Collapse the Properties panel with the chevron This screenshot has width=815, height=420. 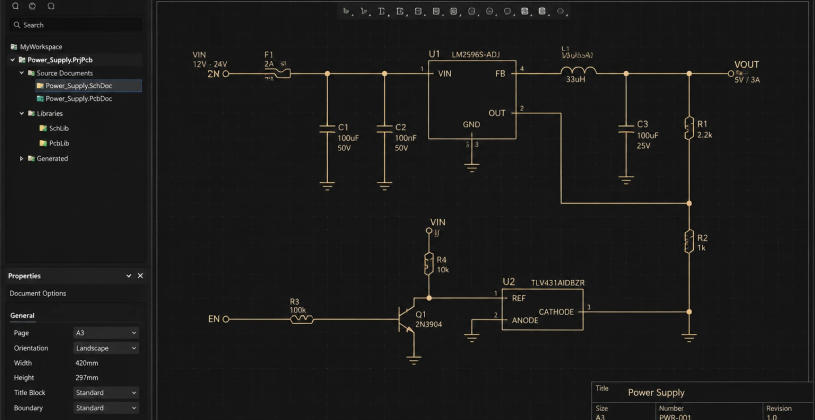[129, 276]
